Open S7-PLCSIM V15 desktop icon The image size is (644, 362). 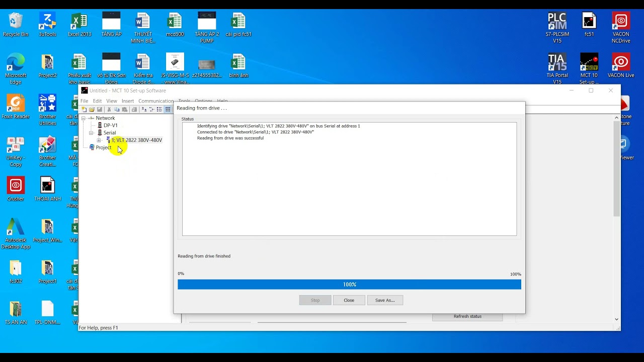click(x=557, y=28)
